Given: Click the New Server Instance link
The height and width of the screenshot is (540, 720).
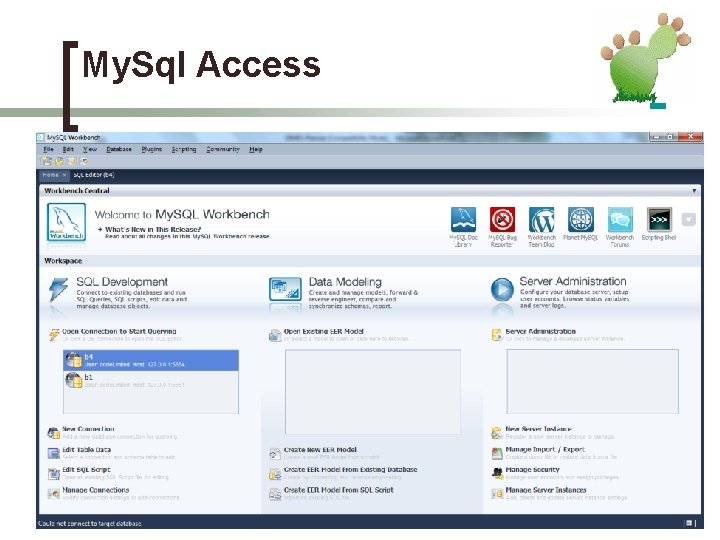Looking at the screenshot, I should (x=538, y=428).
